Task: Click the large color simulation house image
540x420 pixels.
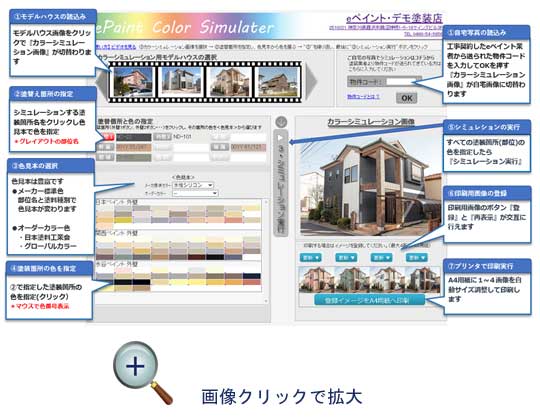Action: point(371,186)
